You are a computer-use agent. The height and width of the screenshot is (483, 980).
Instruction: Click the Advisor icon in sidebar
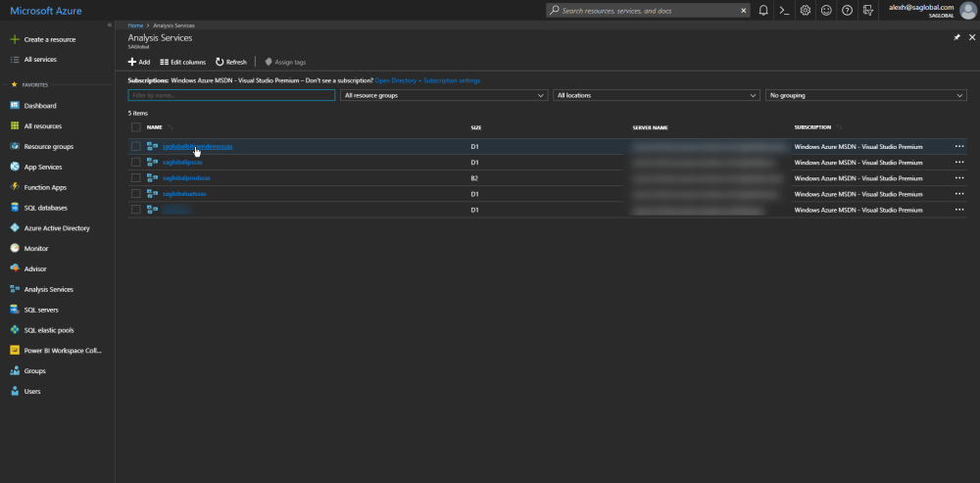[15, 268]
